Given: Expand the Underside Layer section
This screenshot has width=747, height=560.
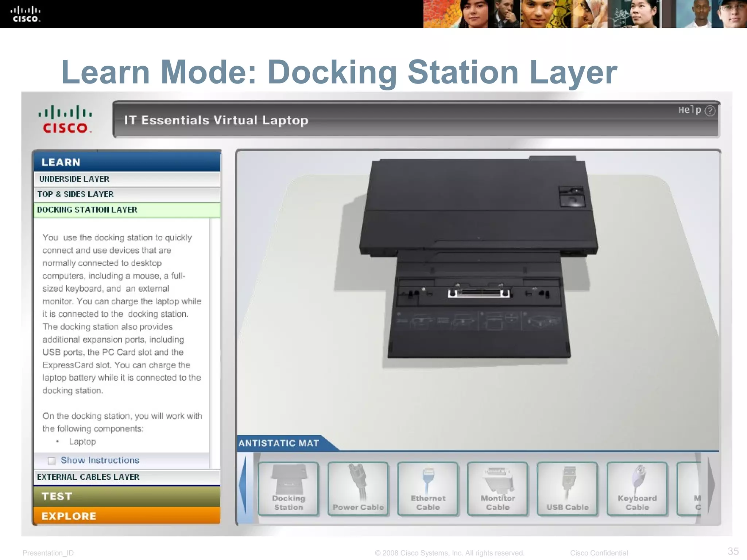Looking at the screenshot, I should [x=127, y=179].
